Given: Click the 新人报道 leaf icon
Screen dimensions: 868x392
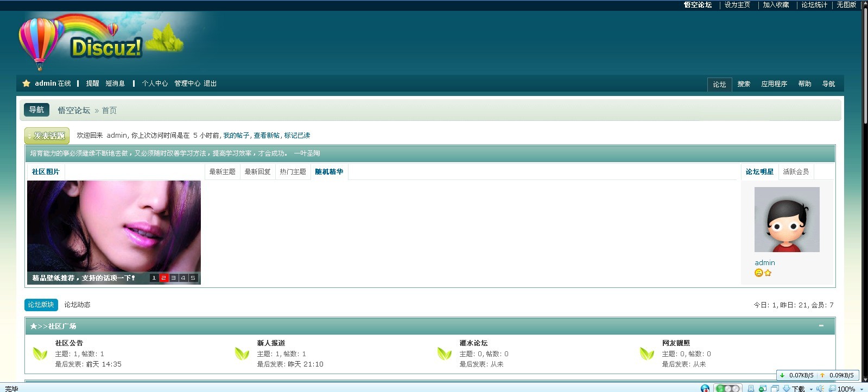Looking at the screenshot, I should click(x=242, y=354).
